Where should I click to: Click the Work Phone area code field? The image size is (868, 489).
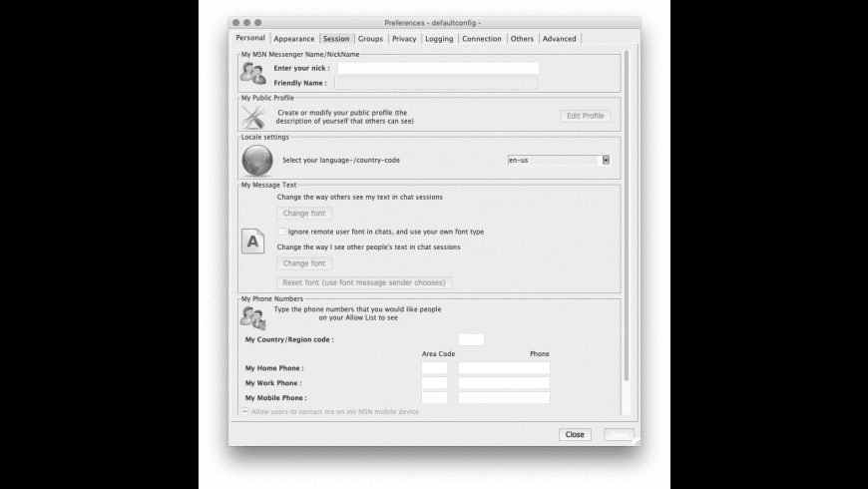(435, 383)
